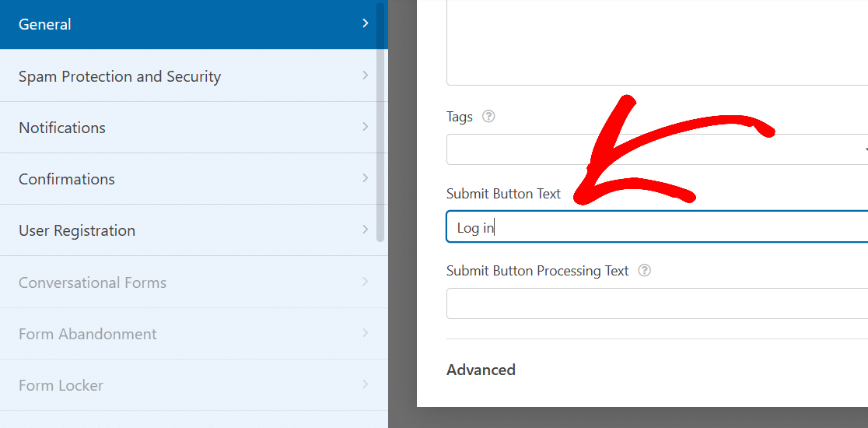Viewport: 868px width, 428px height.
Task: Open Spam Protection and Security settings
Action: click(120, 76)
